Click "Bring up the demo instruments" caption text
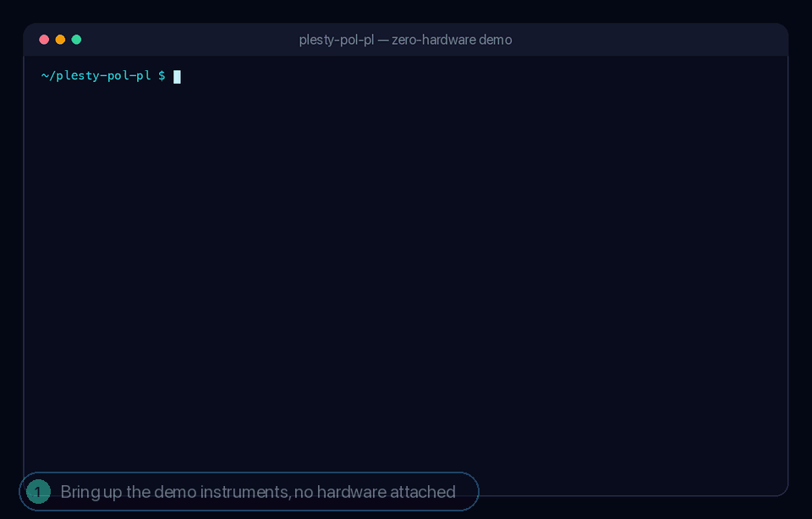This screenshot has width=812, height=519. point(175,492)
